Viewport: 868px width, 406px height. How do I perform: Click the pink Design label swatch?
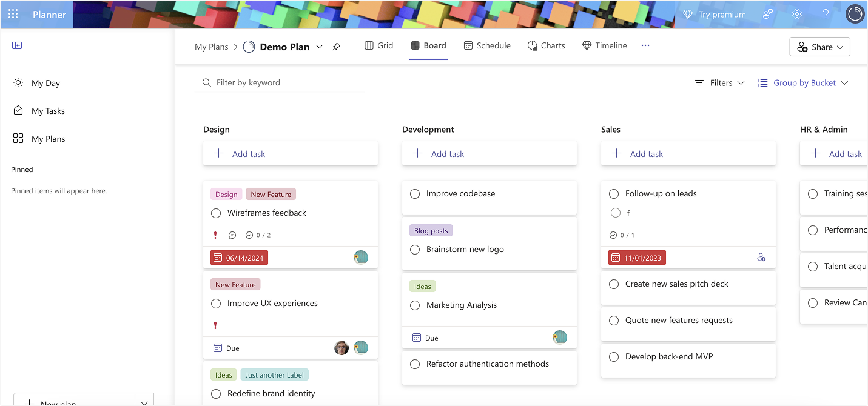[x=226, y=194]
